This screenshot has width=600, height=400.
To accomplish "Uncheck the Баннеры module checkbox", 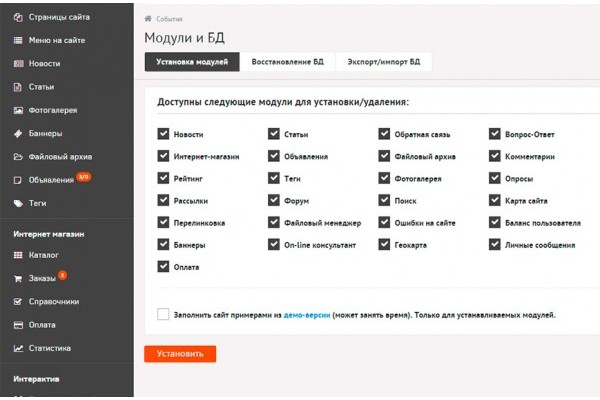I will pyautogui.click(x=163, y=244).
